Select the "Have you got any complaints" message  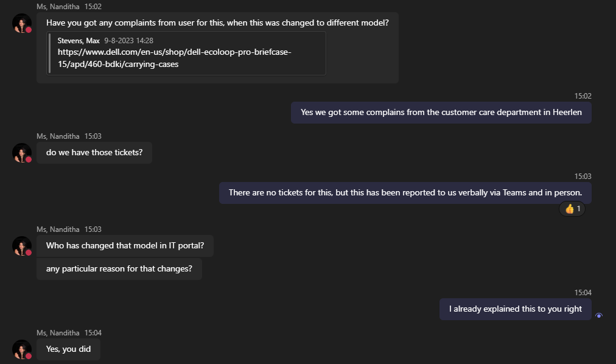(217, 23)
